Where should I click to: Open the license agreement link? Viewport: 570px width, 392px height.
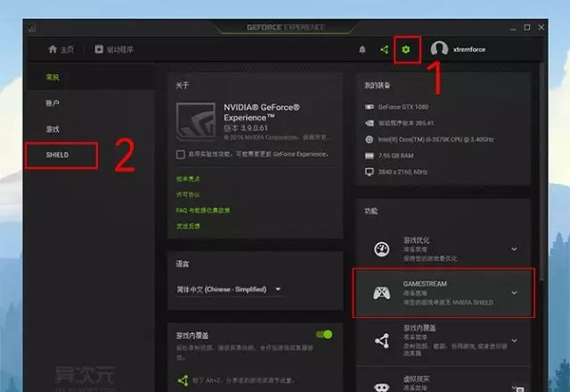pyautogui.click(x=188, y=195)
